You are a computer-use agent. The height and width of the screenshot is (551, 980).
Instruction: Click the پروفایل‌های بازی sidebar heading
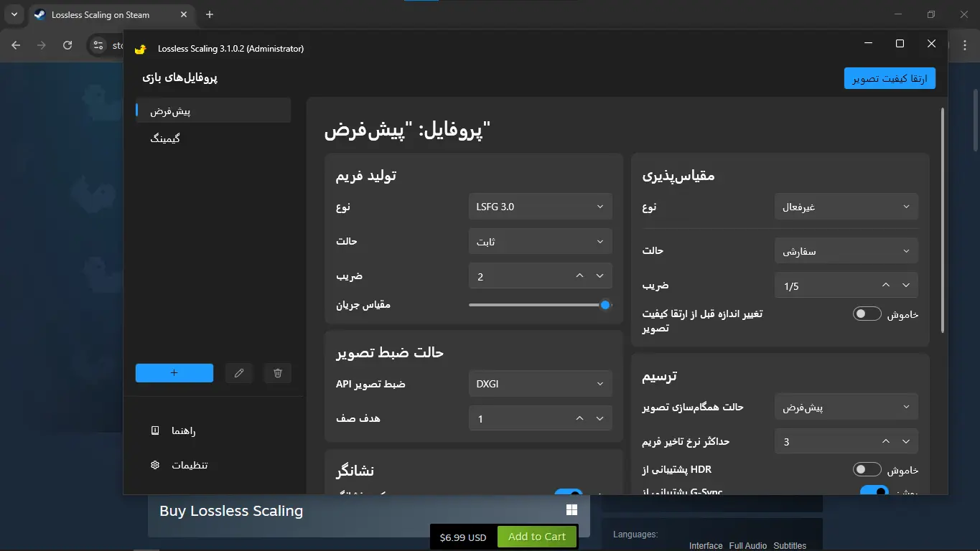coord(180,77)
